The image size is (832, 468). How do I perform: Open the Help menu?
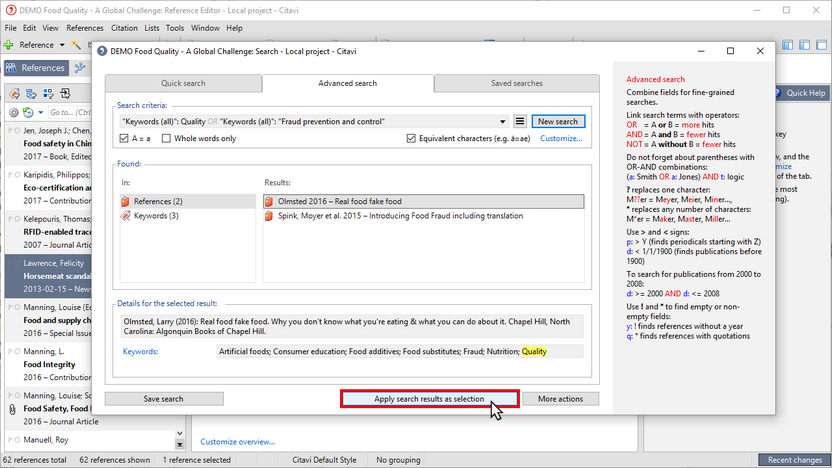(x=234, y=28)
